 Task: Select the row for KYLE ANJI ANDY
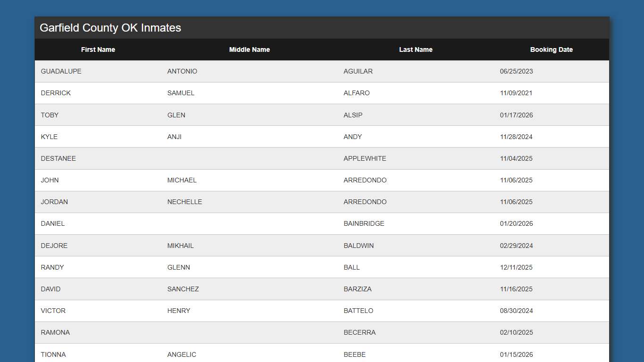[189, 137]
